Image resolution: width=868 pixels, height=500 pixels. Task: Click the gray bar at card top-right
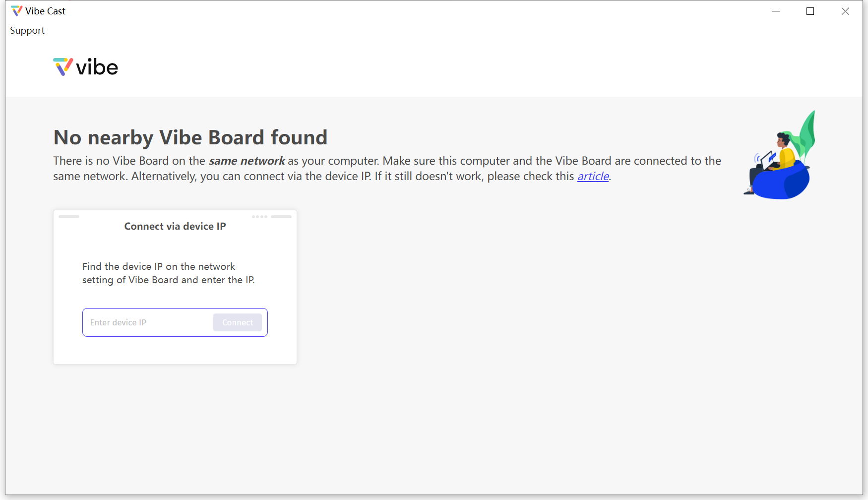pyautogui.click(x=281, y=217)
